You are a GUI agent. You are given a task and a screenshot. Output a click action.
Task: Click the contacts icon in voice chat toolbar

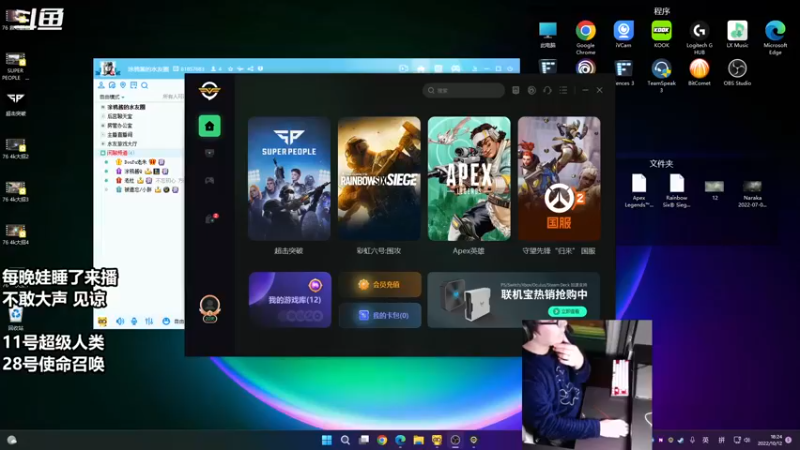[102, 85]
